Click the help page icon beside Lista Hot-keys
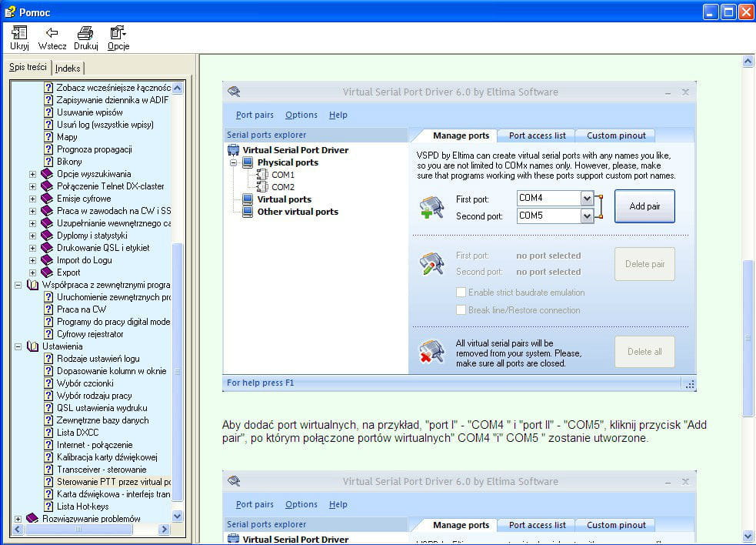This screenshot has height=545, width=756. coord(48,507)
